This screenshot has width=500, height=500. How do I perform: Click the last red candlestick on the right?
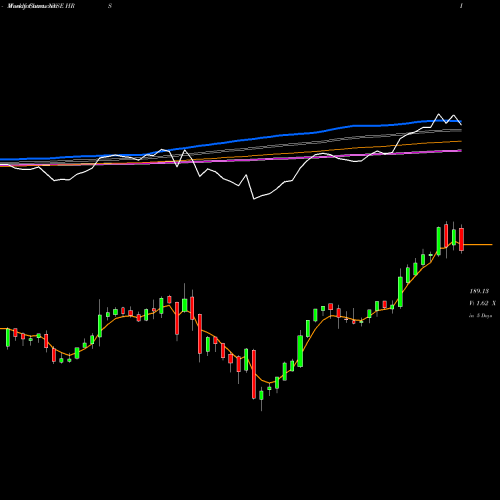461,239
